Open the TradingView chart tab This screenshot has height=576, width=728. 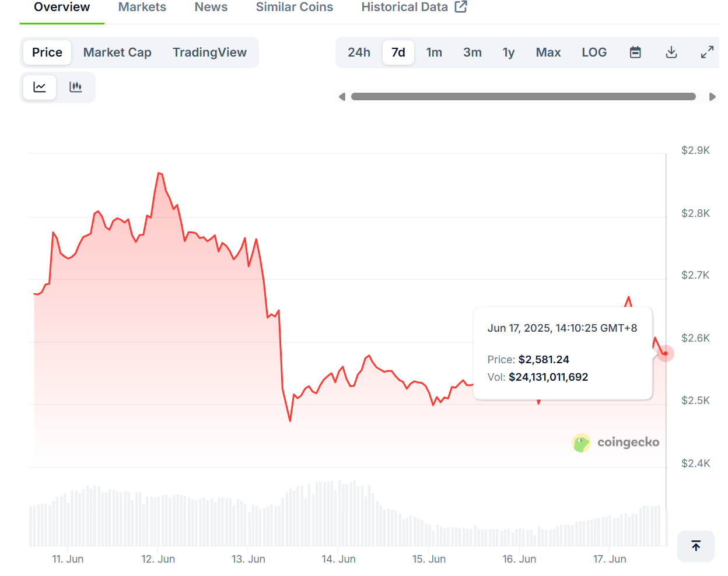[x=209, y=52]
